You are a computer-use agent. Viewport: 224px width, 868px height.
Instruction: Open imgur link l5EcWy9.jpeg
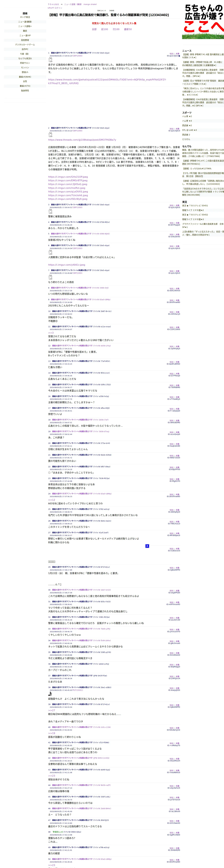pos(68,199)
